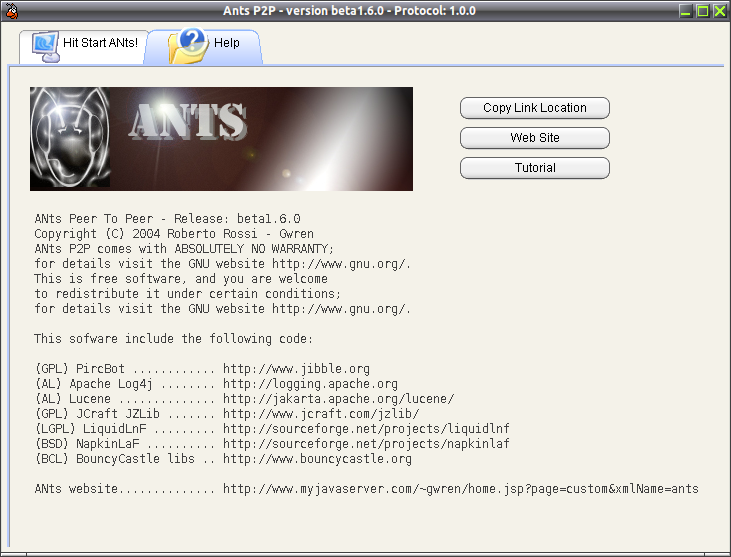Click the http://logging.apache.org text

[x=310, y=384]
